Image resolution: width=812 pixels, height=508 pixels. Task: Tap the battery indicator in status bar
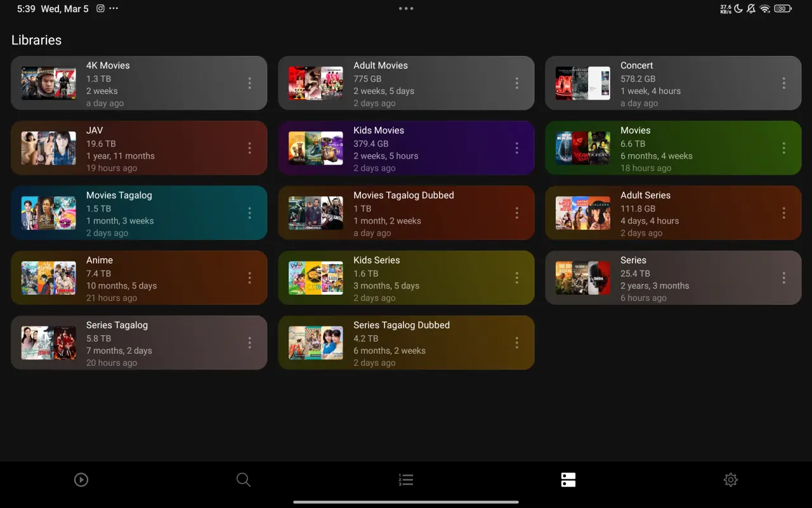coord(783,9)
